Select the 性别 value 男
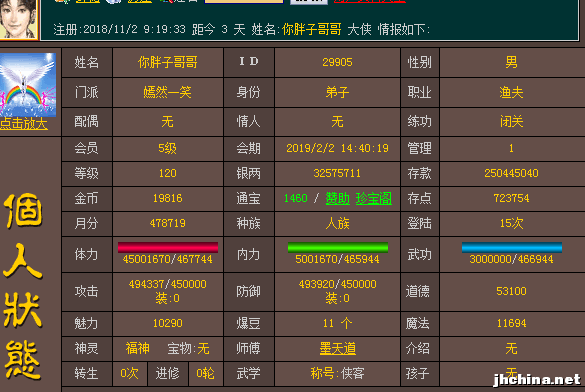The width and height of the screenshot is (585, 392). pos(512,62)
